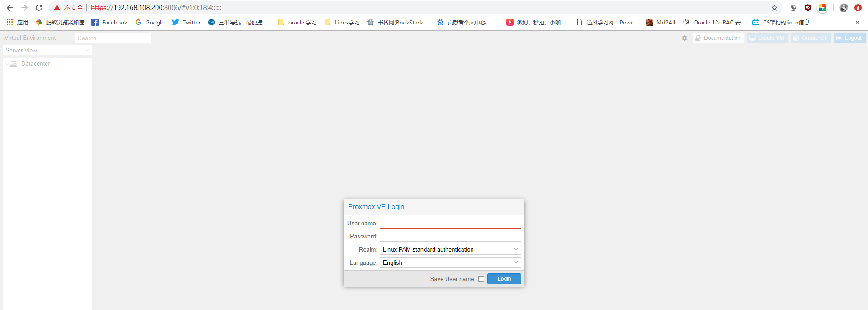Image resolution: width=868 pixels, height=310 pixels.
Task: Open the Documentation button
Action: [x=718, y=38]
